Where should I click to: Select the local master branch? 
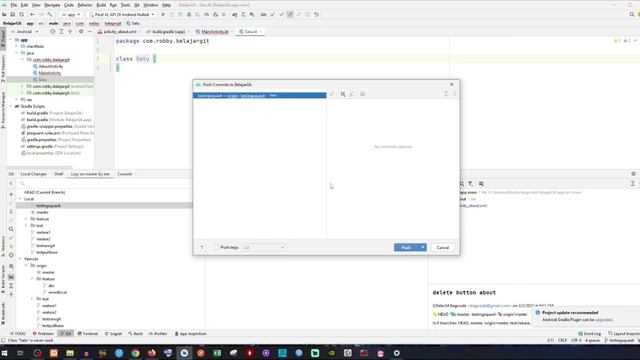(42, 212)
